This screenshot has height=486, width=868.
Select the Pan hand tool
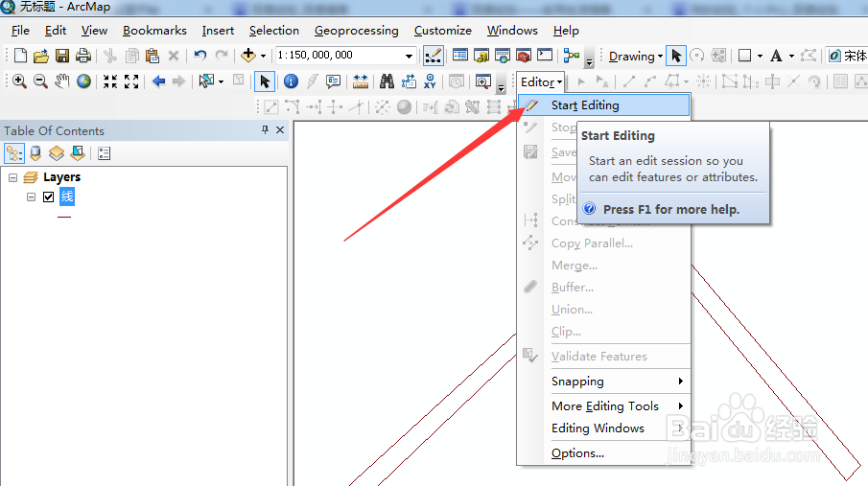click(62, 81)
